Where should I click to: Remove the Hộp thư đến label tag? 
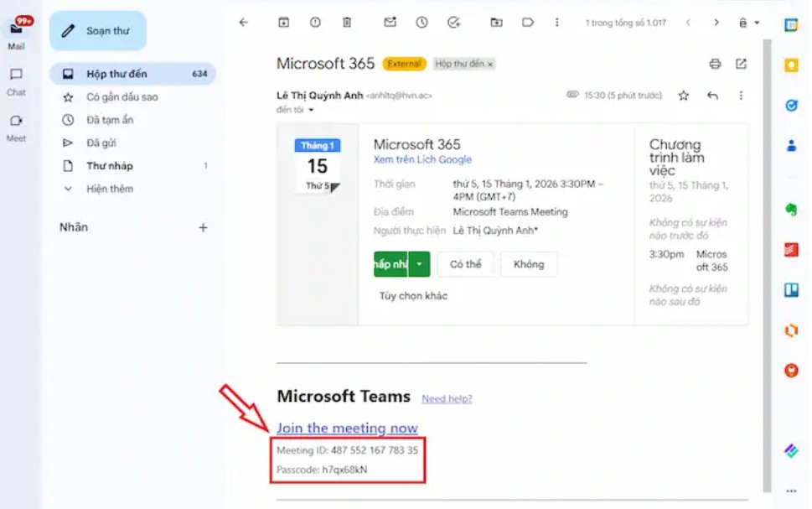tap(491, 64)
